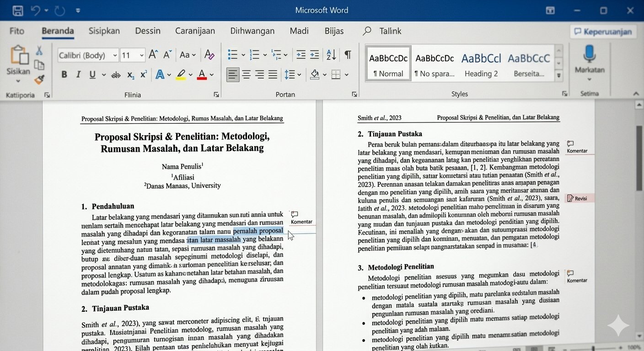Cut the selected text with scissors icon

[x=39, y=51]
